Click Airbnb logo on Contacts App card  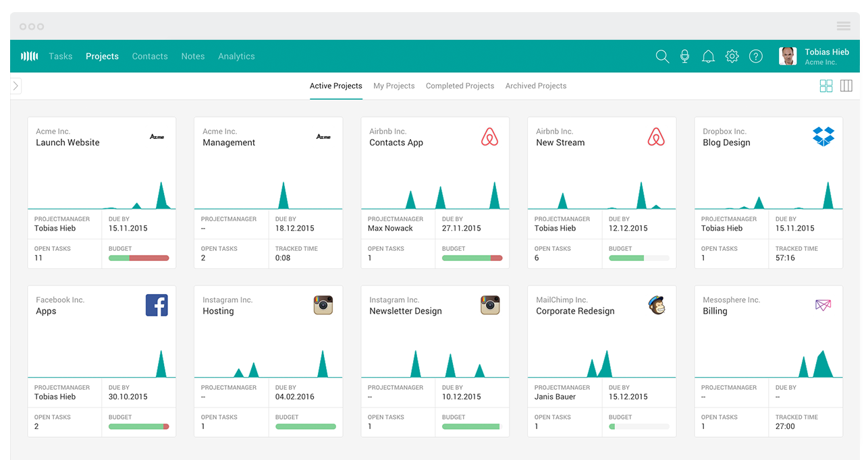click(x=490, y=138)
